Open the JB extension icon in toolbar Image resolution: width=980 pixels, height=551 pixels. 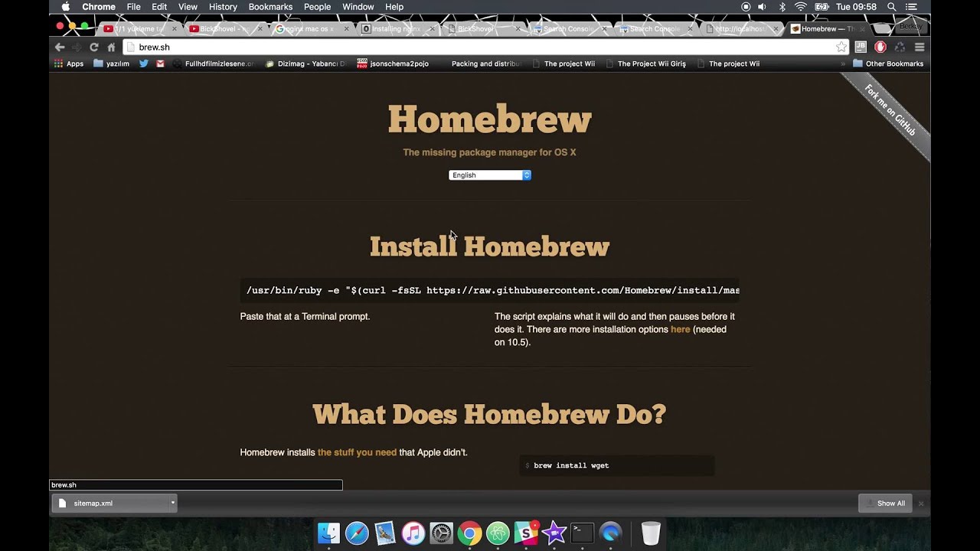(x=861, y=47)
